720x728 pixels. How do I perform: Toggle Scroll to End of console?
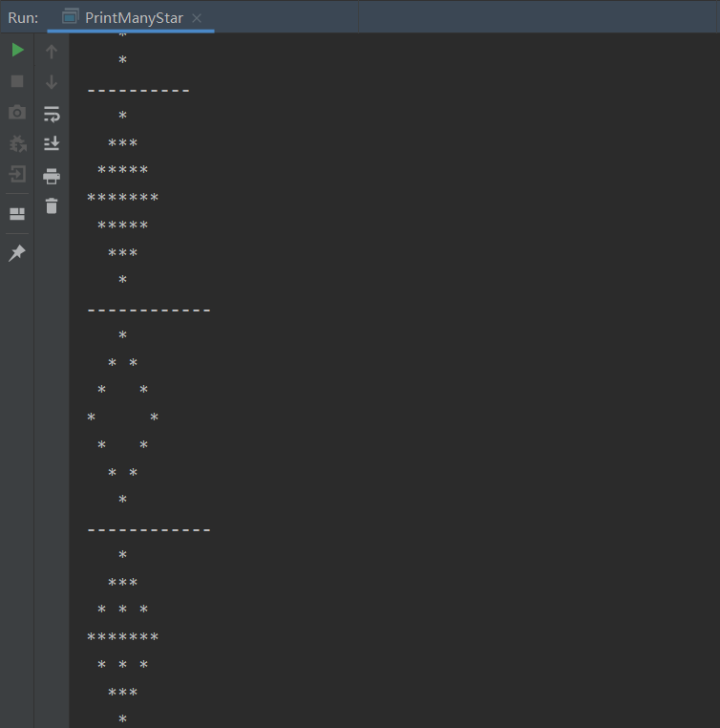tap(52, 143)
